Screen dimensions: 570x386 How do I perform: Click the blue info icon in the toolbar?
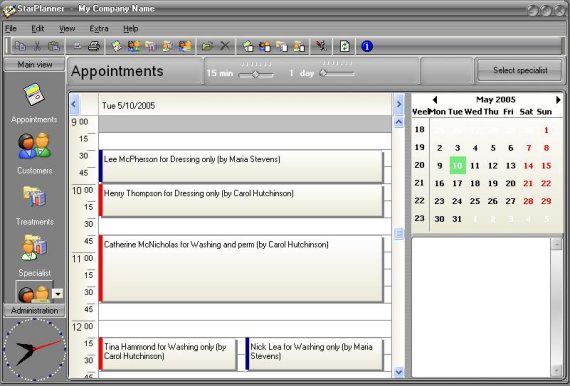click(x=367, y=46)
